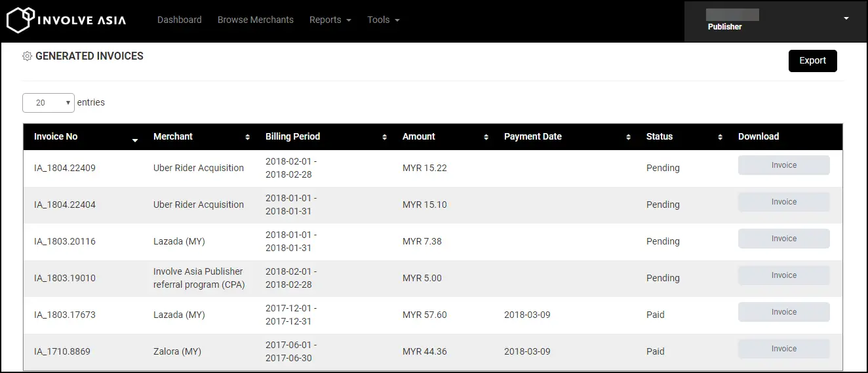Viewport: 868px width, 373px height.
Task: Click invoice number IA_1803.17673
Action: pos(65,315)
